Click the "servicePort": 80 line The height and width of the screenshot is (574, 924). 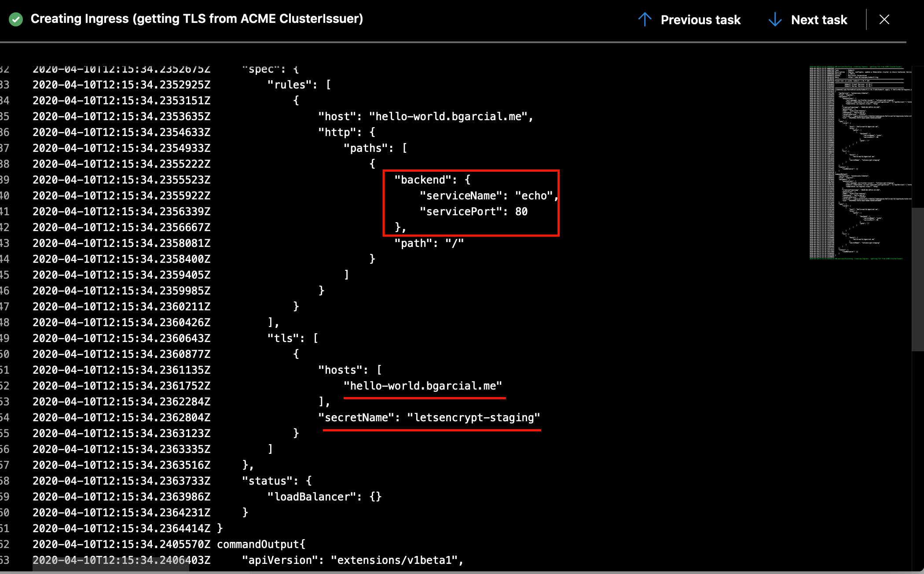tap(473, 211)
